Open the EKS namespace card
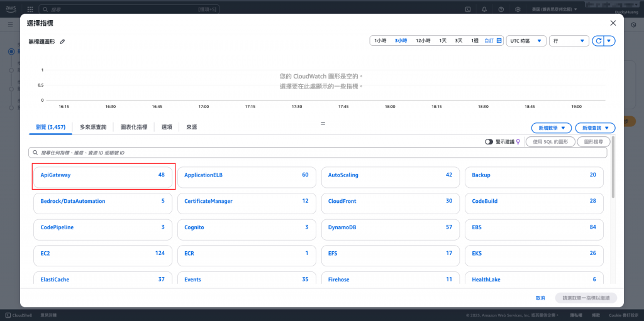This screenshot has width=644, height=321. click(535, 256)
